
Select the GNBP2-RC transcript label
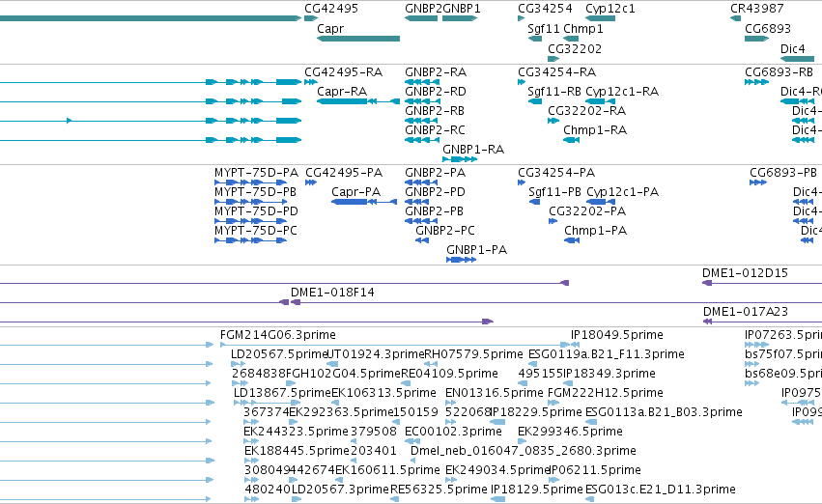pyautogui.click(x=435, y=130)
